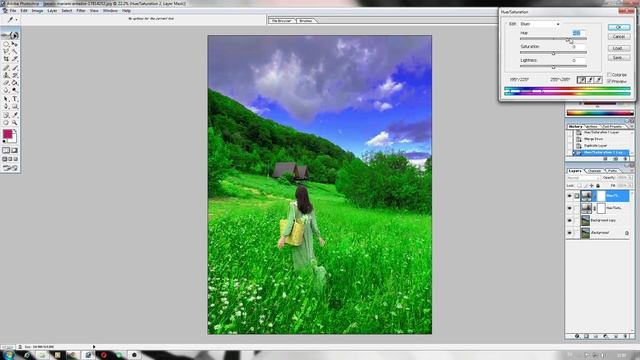This screenshot has height=360, width=640.
Task: Click the magenta foreground color swatch
Action: pyautogui.click(x=7, y=134)
